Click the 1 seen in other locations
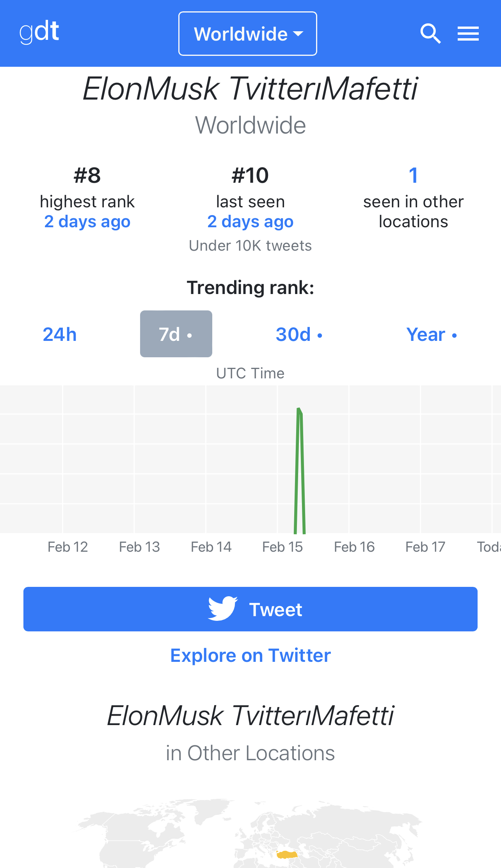501x868 pixels. [413, 175]
